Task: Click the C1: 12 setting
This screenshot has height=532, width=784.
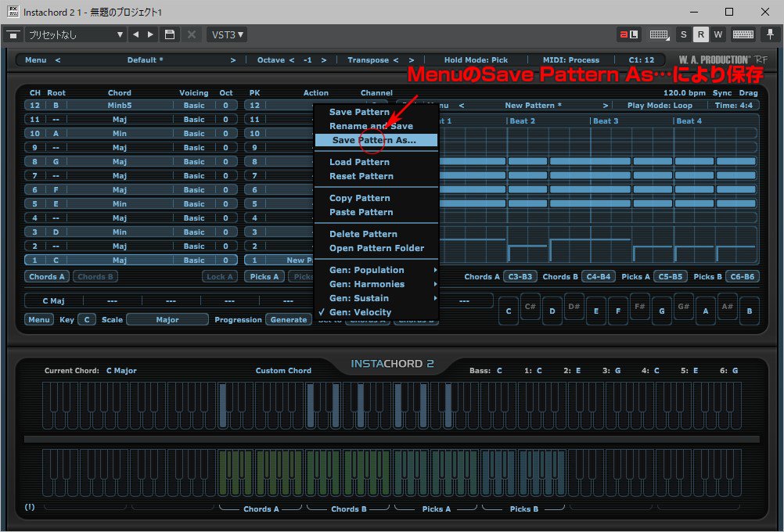Action: tap(642, 60)
